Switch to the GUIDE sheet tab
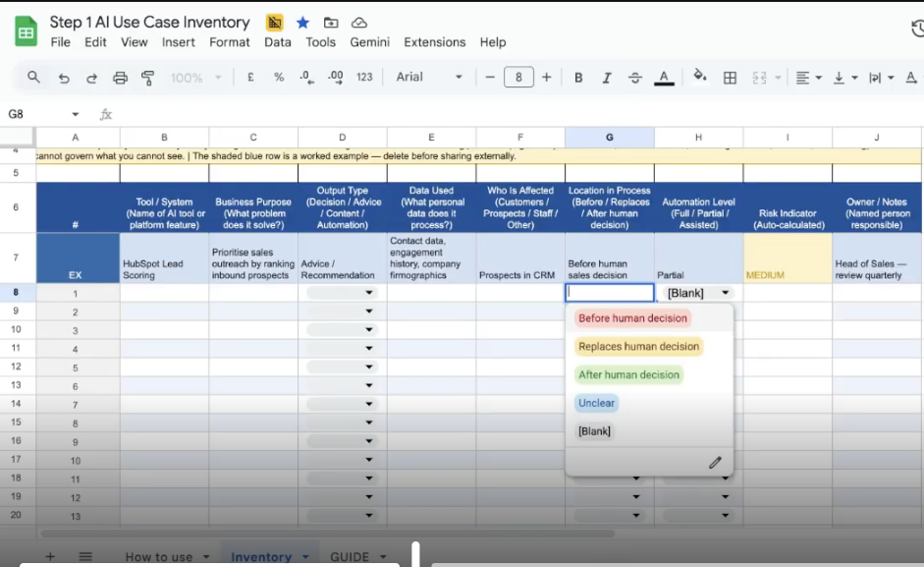 click(x=350, y=557)
